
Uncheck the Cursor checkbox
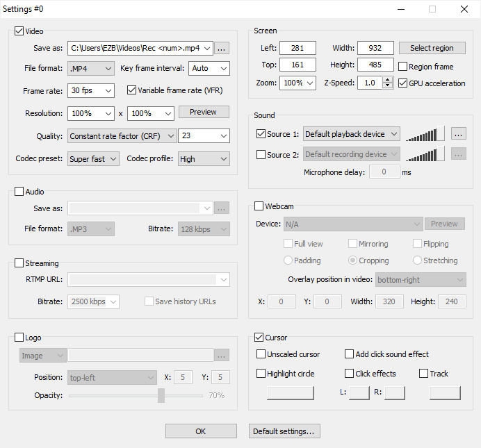pyautogui.click(x=259, y=338)
